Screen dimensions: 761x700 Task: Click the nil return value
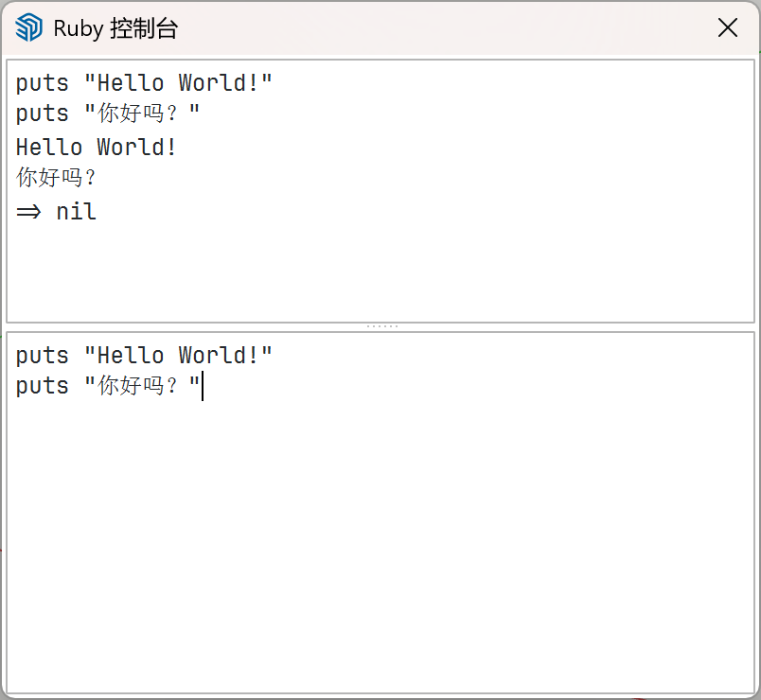pyautogui.click(x=77, y=212)
